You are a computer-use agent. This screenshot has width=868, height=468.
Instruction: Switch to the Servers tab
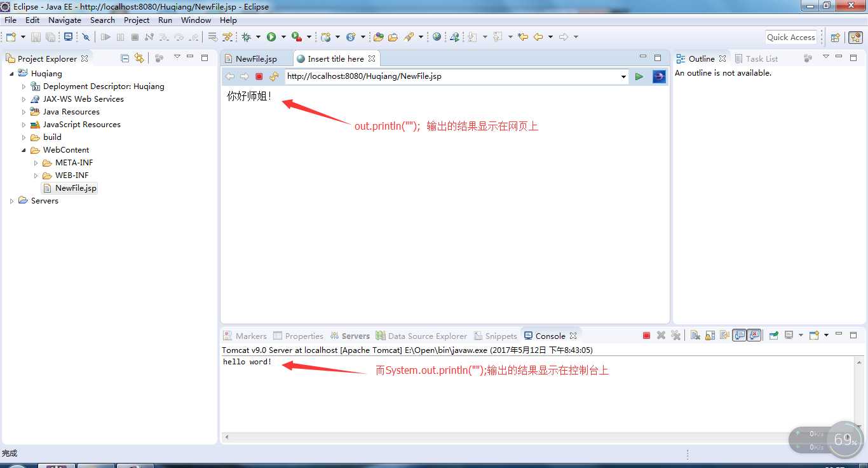(350, 336)
